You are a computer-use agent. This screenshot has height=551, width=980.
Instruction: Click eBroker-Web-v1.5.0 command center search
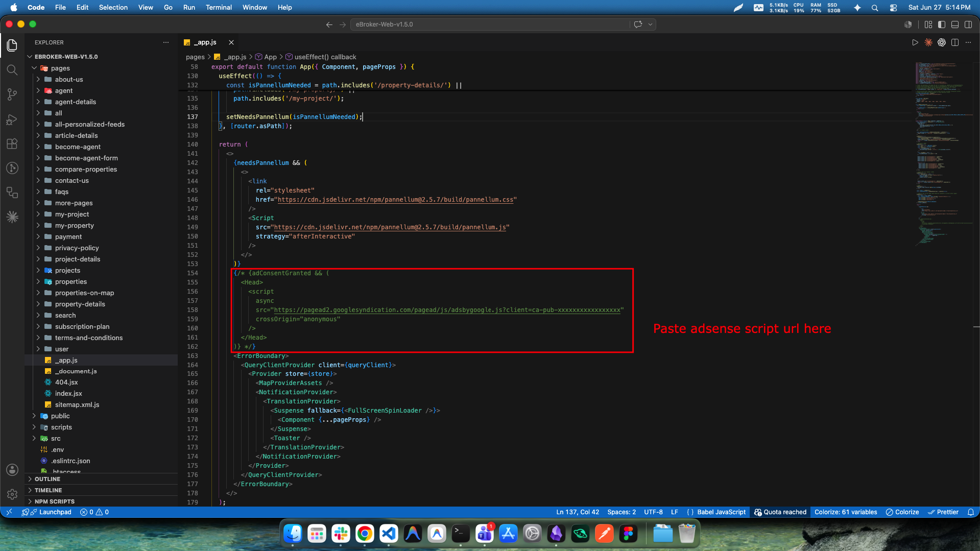coord(490,25)
